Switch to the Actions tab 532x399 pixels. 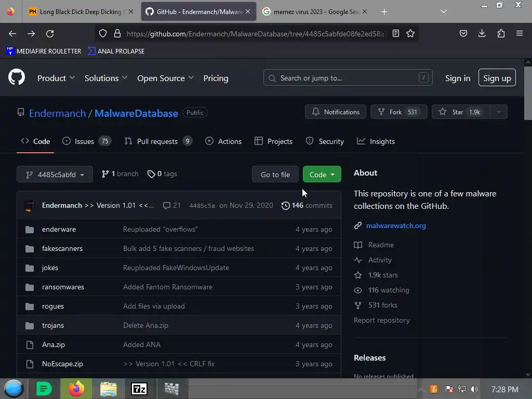coord(223,141)
